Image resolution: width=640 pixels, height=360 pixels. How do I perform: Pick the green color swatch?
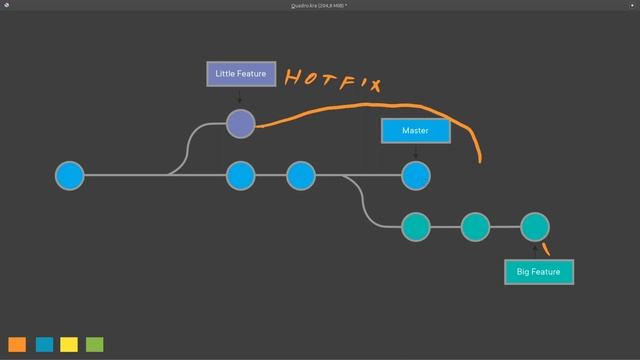[x=95, y=344]
